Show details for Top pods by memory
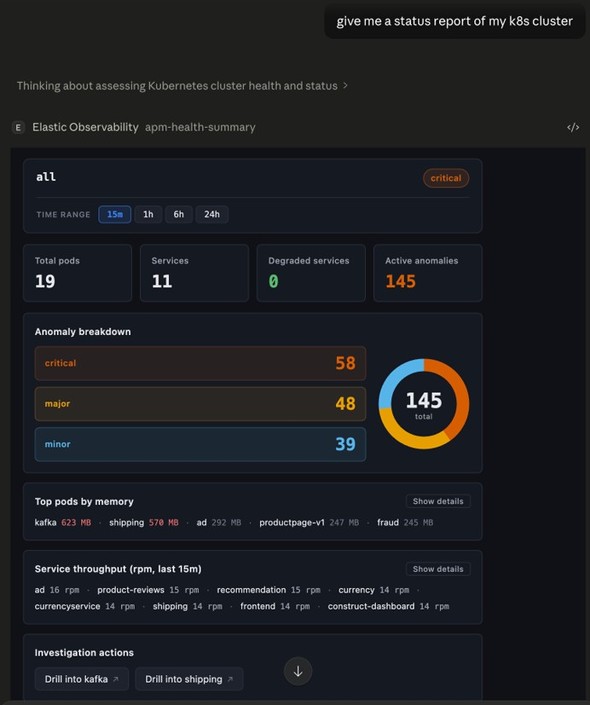The image size is (590, 705). 438,501
